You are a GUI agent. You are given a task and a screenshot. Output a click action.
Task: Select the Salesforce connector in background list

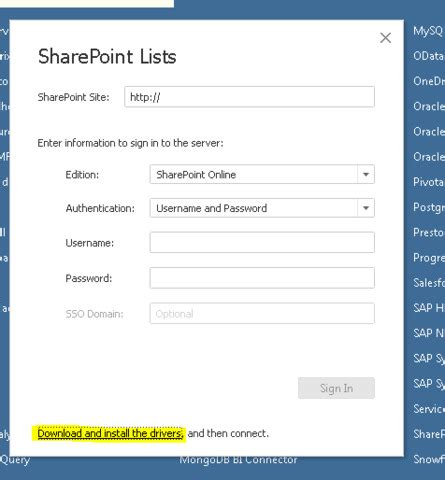429,283
